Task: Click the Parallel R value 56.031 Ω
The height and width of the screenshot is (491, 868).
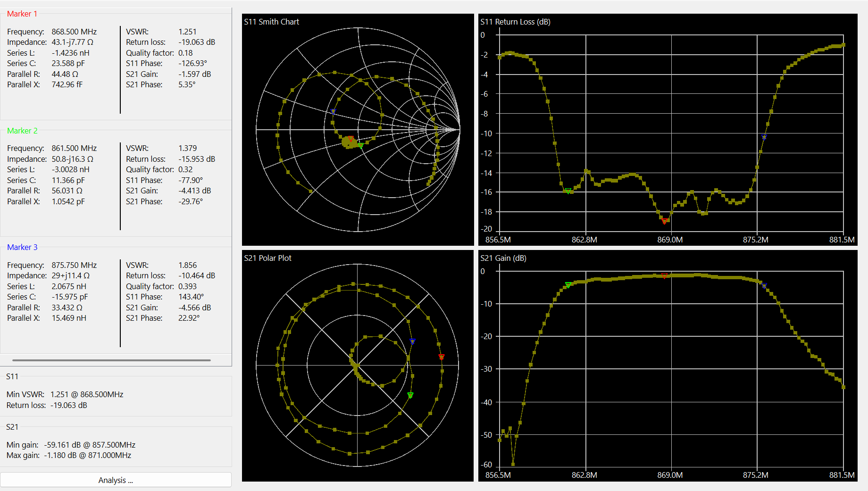Action: (x=67, y=191)
